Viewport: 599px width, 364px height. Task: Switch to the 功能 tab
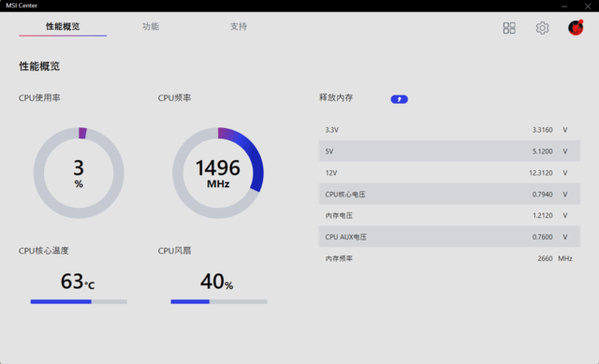[151, 26]
